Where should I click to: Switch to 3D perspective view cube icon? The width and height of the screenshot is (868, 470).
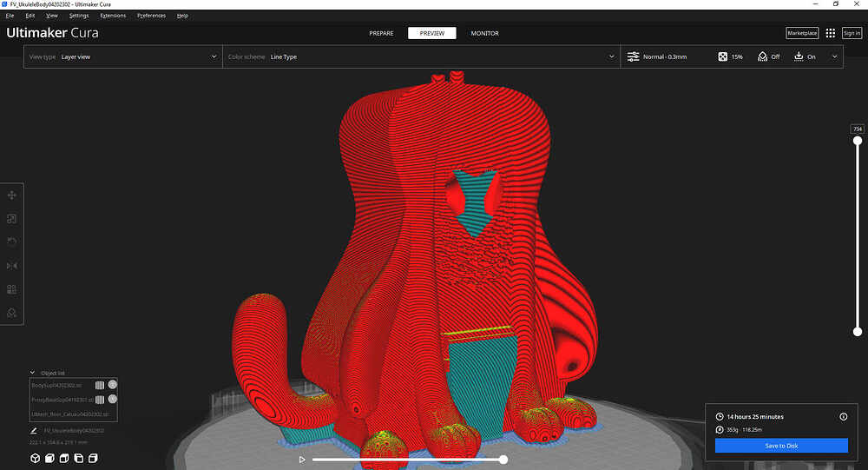(x=35, y=459)
